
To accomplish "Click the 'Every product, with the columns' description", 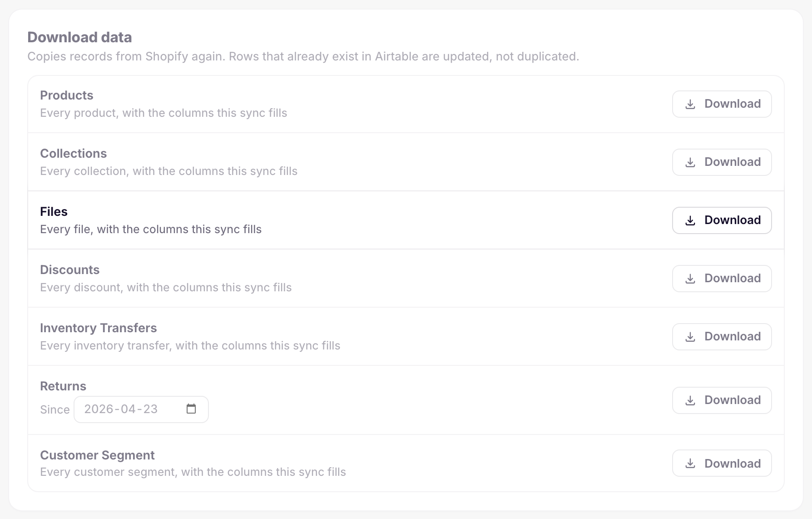I will [x=163, y=113].
